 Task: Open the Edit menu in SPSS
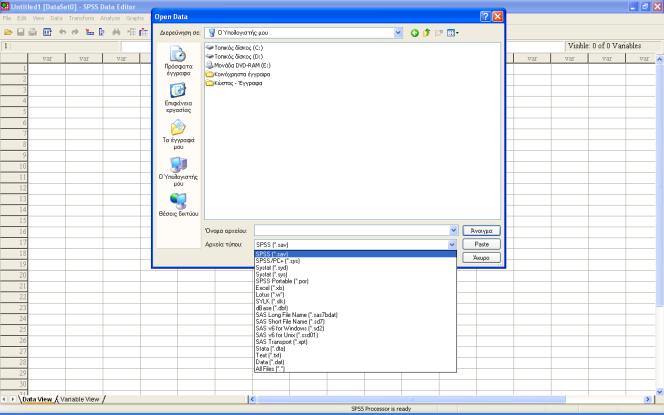point(22,19)
